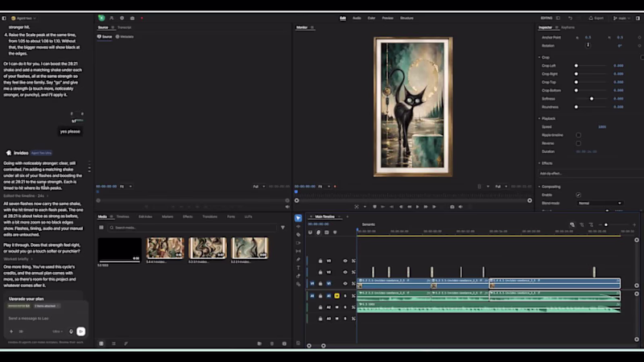Toggle the yellow mute button on A1 track
Viewport: 644px width, 362px height.
336,296
